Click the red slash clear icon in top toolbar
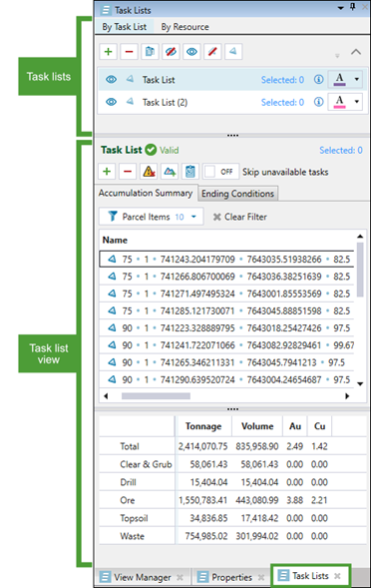This screenshot has width=371, height=588. tap(212, 52)
